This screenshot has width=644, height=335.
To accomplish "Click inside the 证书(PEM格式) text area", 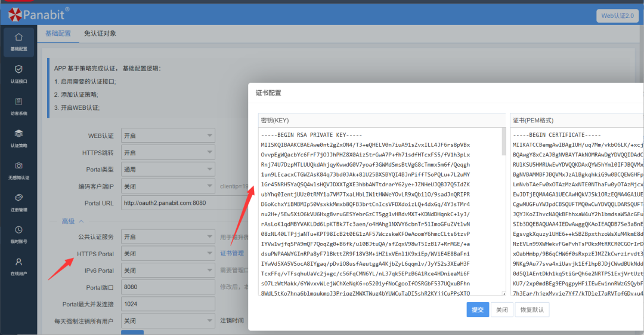I will 577,211.
